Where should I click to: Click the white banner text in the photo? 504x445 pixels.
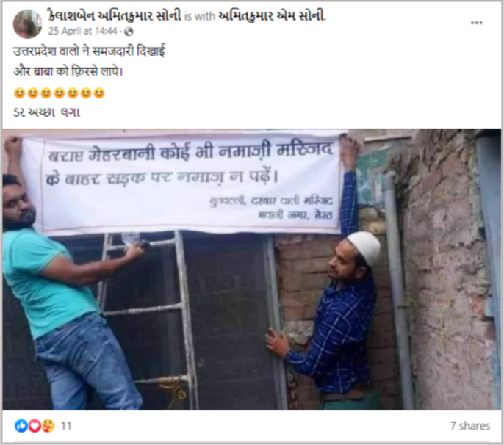tap(190, 165)
